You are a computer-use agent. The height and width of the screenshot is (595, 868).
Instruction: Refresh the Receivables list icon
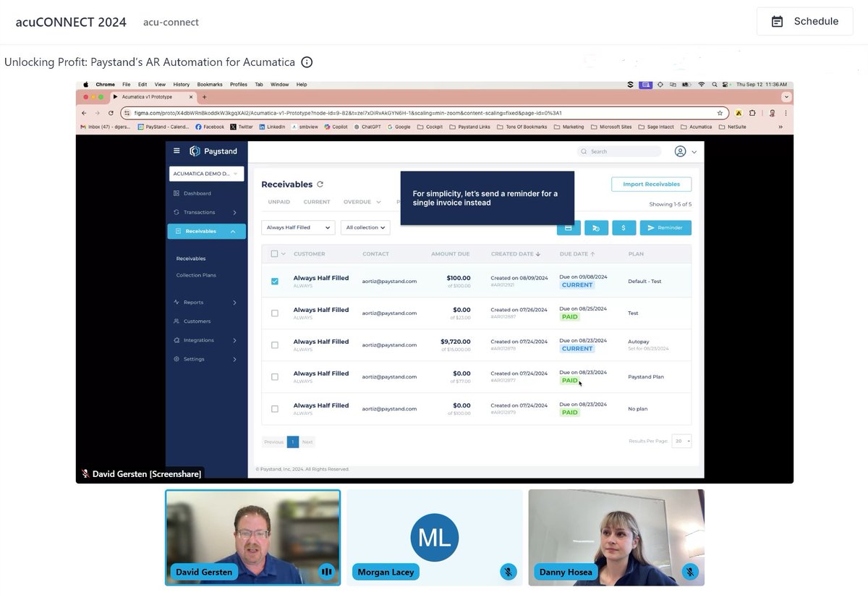320,185
